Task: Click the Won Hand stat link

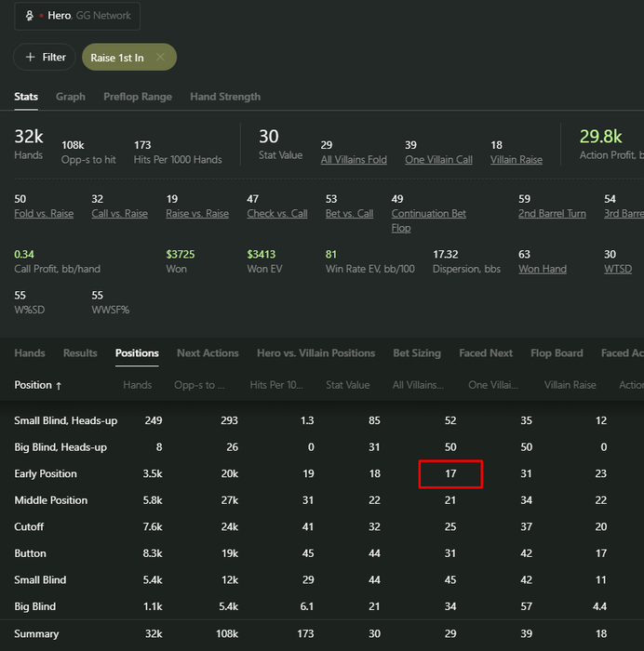Action: [x=542, y=270]
